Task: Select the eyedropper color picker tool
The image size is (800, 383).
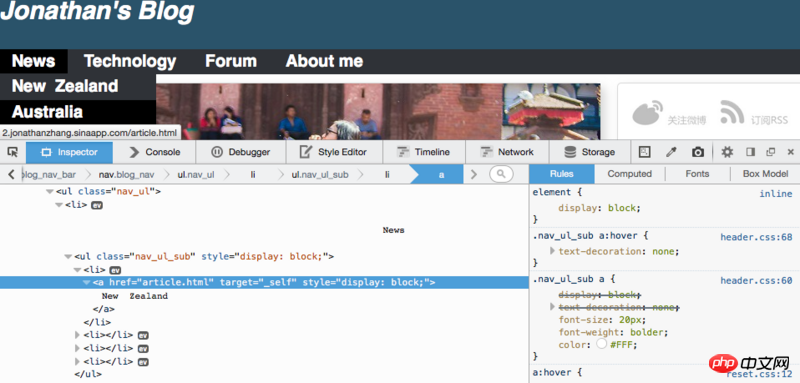Action: point(671,152)
